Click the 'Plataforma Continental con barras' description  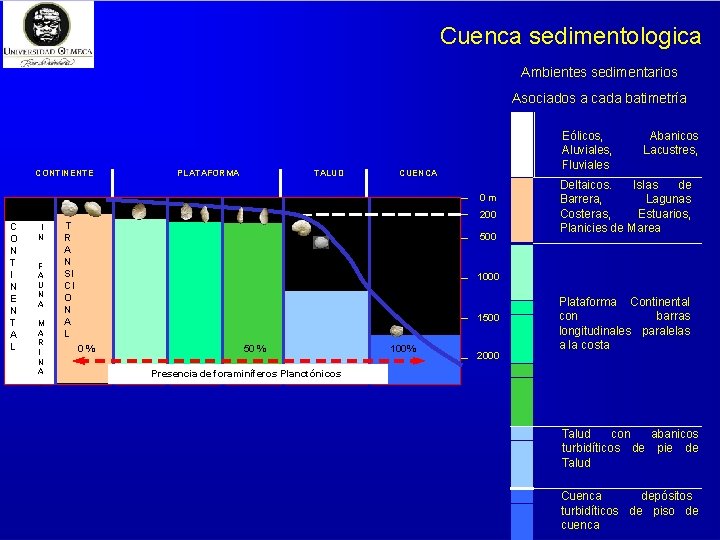pos(624,323)
